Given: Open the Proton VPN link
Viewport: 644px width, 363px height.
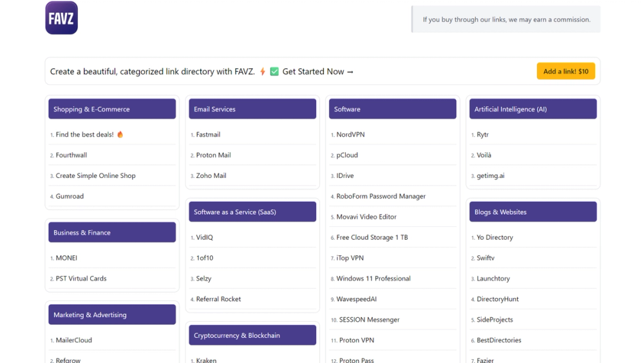Looking at the screenshot, I should pyautogui.click(x=357, y=340).
